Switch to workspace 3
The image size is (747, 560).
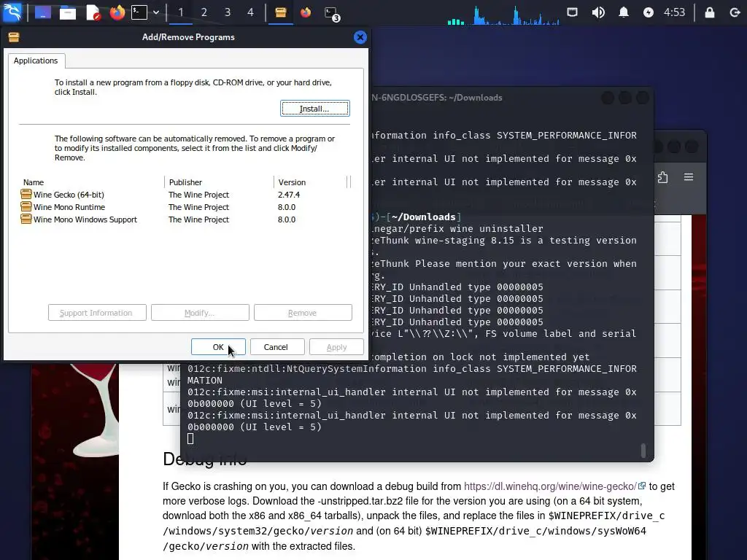[x=228, y=12]
